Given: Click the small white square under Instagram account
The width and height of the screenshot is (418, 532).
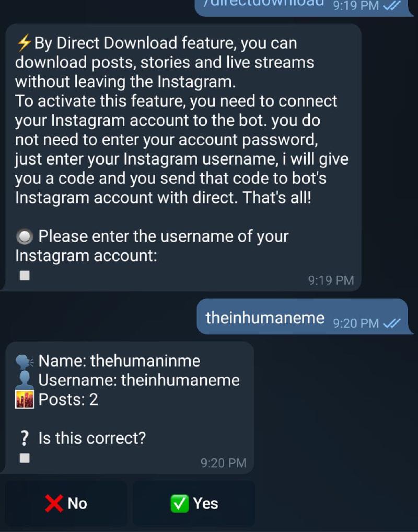Looking at the screenshot, I should [x=25, y=276].
